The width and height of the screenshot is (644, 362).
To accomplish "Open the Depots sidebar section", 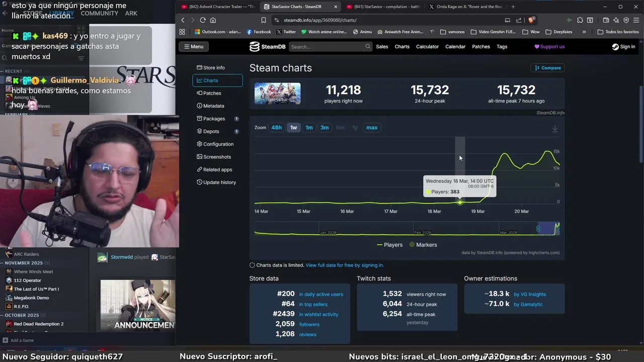I will tap(217, 131).
